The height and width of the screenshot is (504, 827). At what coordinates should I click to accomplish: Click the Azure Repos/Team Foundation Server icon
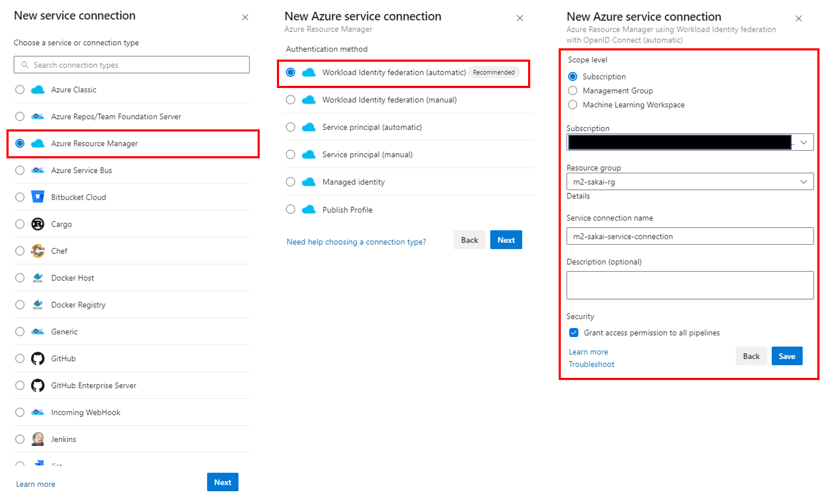point(38,116)
